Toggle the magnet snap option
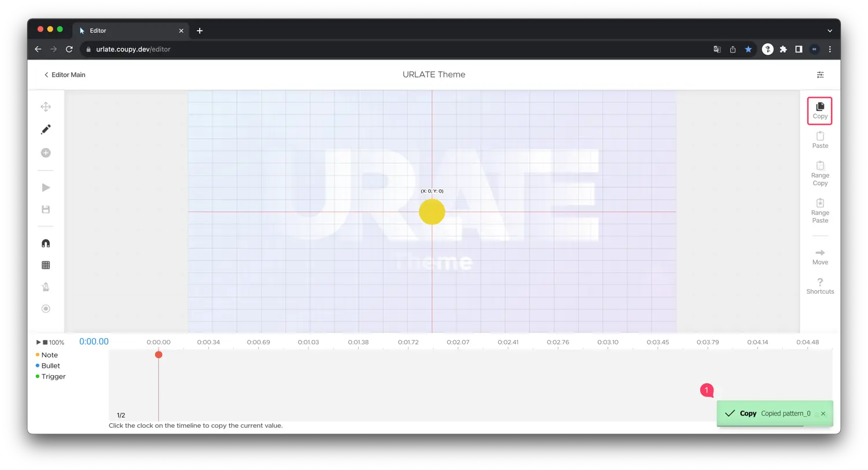The width and height of the screenshot is (868, 470). point(46,243)
